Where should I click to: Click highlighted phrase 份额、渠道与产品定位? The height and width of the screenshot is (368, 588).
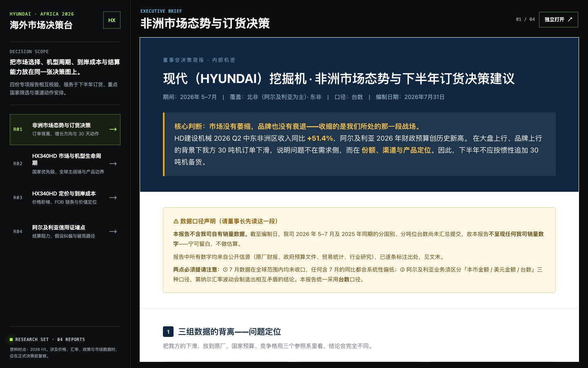pos(396,150)
